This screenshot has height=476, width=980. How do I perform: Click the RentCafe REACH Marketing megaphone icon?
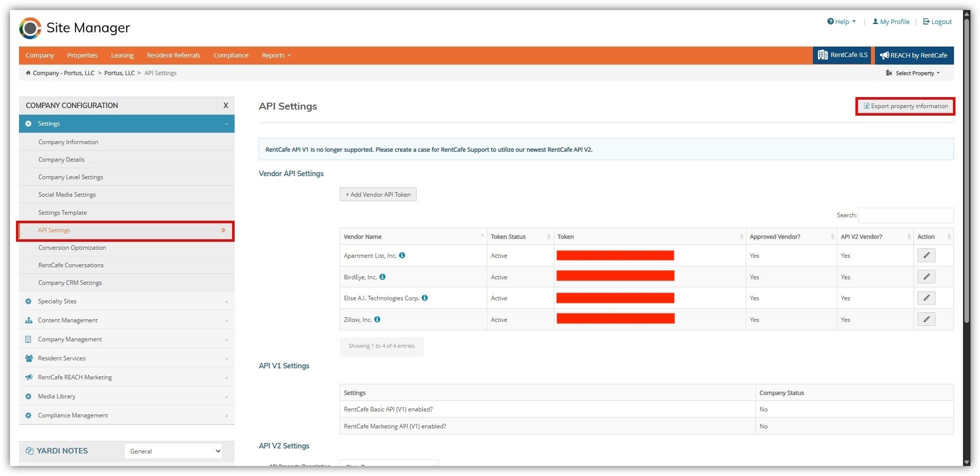(29, 377)
